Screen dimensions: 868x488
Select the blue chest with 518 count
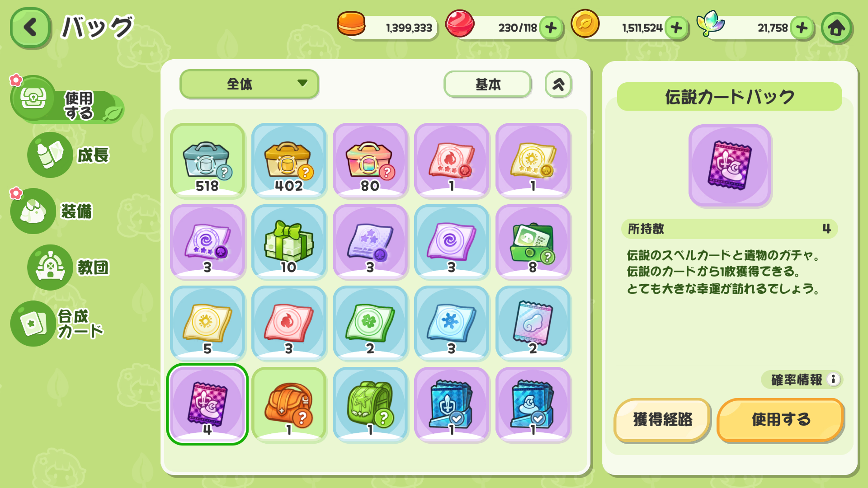pos(208,160)
